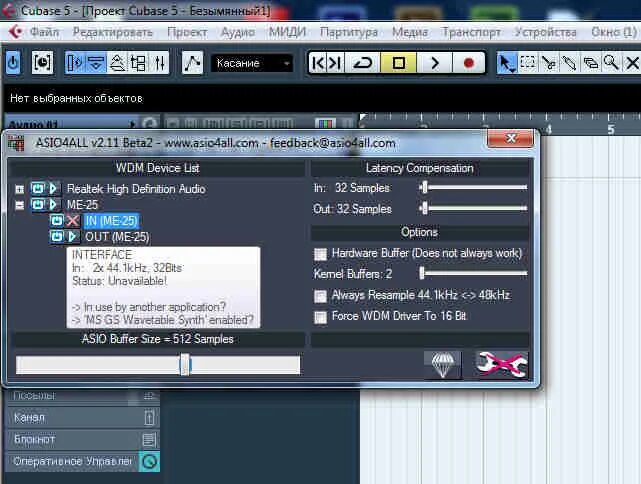The height and width of the screenshot is (484, 641).
Task: Open the Транспорт menu
Action: pos(471,32)
